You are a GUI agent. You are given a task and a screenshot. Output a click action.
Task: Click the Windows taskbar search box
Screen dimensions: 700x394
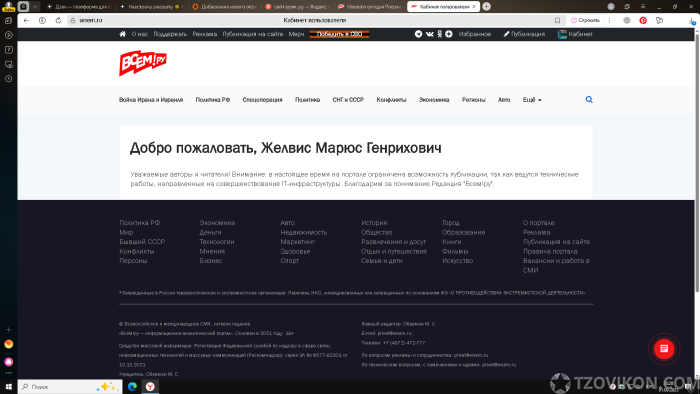[x=70, y=387]
